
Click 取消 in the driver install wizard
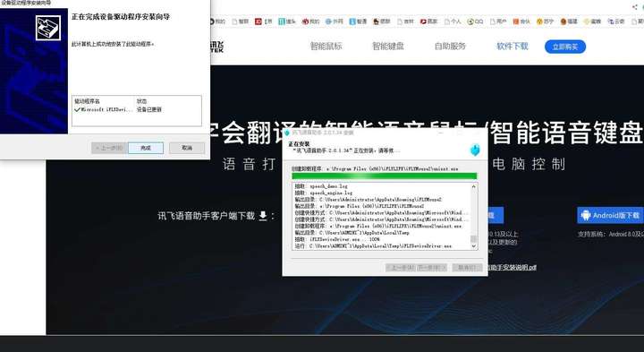[x=187, y=148]
